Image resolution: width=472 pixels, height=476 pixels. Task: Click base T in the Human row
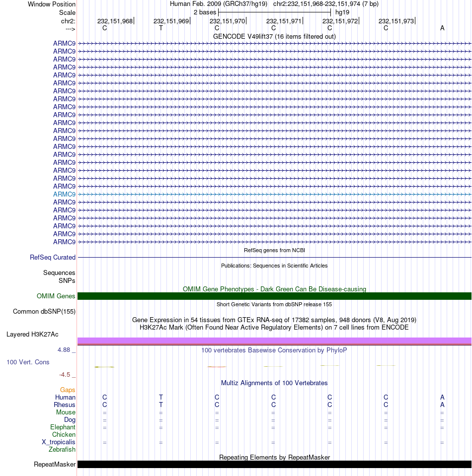coord(161,398)
